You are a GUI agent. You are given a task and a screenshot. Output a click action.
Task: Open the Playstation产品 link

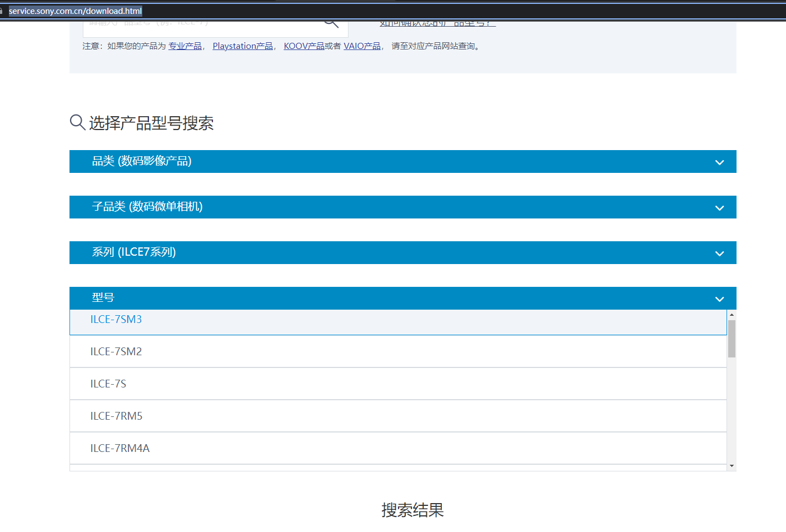tap(242, 46)
